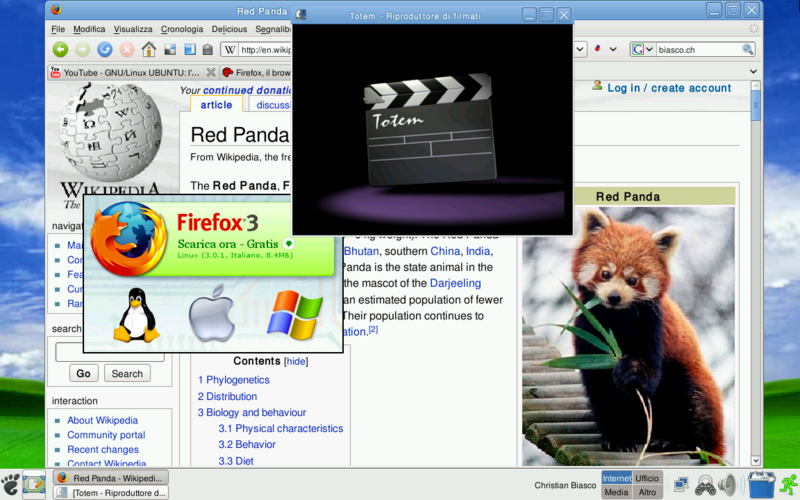Expand the address bar history dropdown arrow
This screenshot has height=500, width=800.
click(580, 49)
